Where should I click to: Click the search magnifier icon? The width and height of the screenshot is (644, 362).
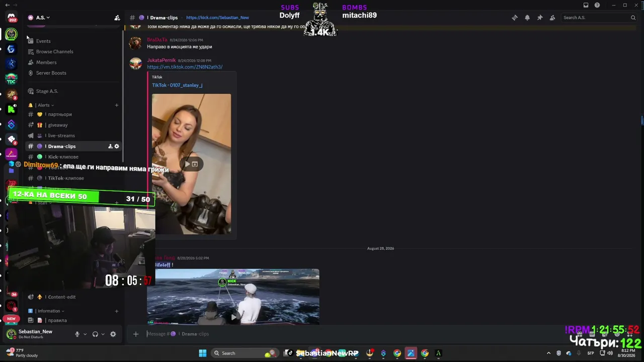[x=633, y=18]
